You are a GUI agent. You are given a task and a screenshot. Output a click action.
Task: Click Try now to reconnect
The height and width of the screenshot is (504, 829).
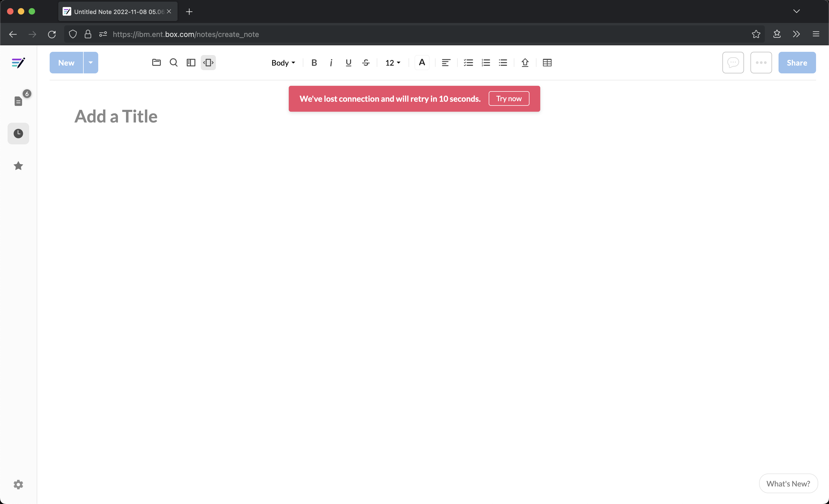click(509, 98)
